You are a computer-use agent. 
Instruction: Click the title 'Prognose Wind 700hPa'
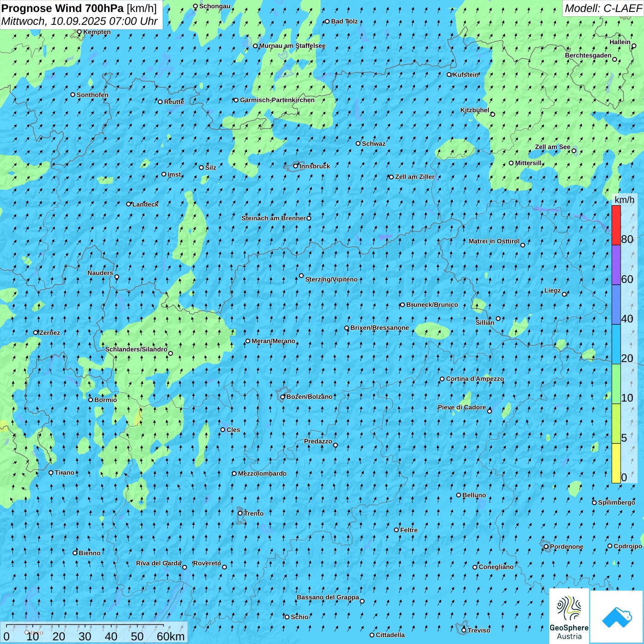(63, 8)
